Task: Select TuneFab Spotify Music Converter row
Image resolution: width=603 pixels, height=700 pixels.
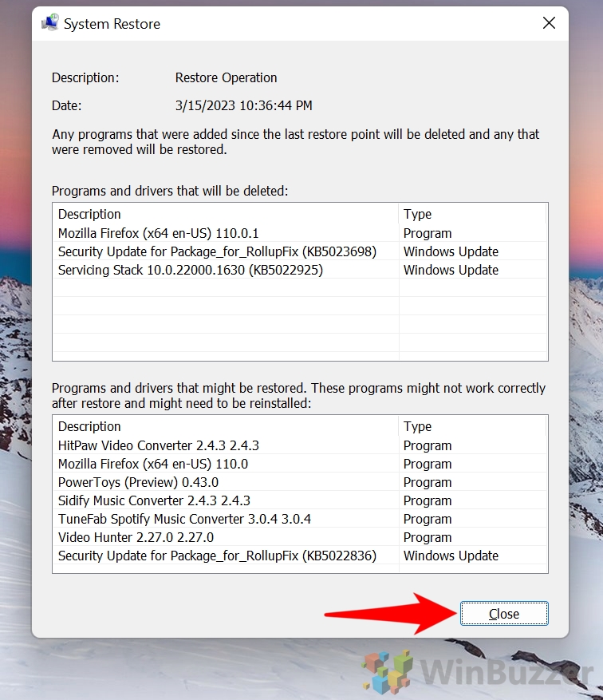Action: [300, 518]
